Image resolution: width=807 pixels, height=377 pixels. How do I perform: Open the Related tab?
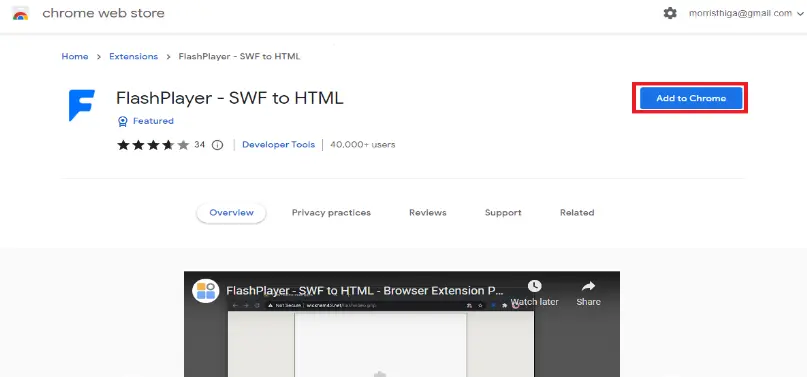(577, 212)
